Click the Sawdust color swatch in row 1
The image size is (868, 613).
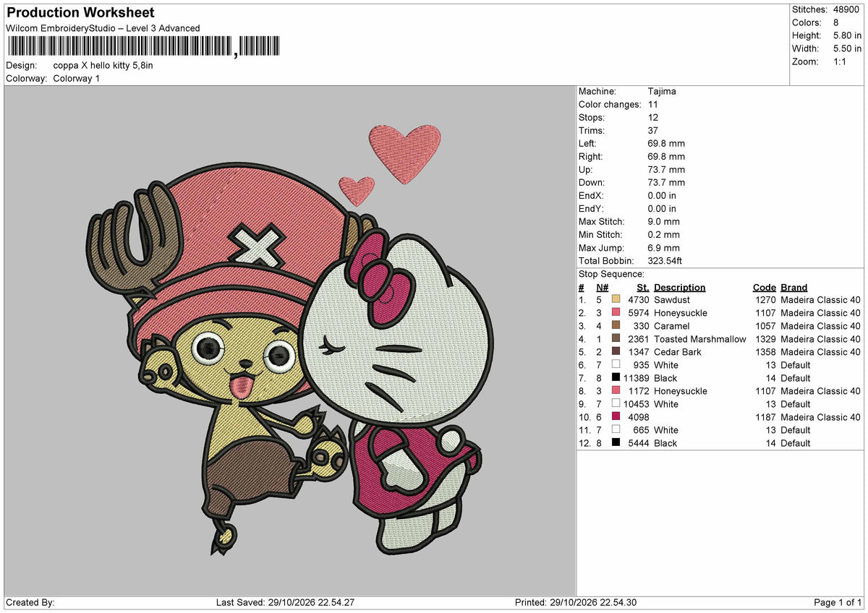[x=616, y=299]
